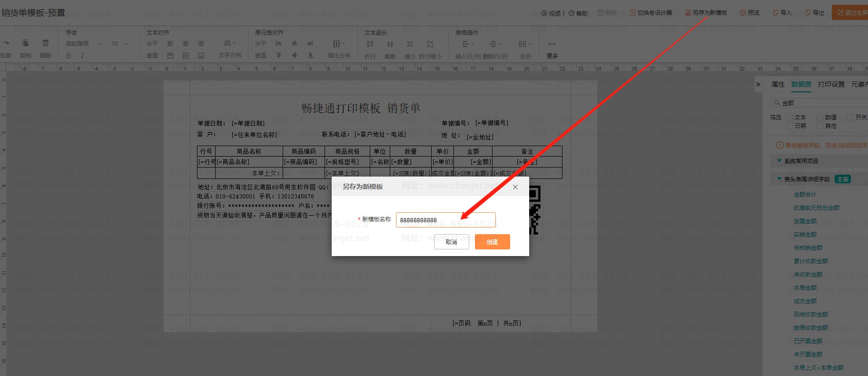Viewport: 868px width, 376px height.
Task: Align text horizontally right
Action: pos(201,43)
